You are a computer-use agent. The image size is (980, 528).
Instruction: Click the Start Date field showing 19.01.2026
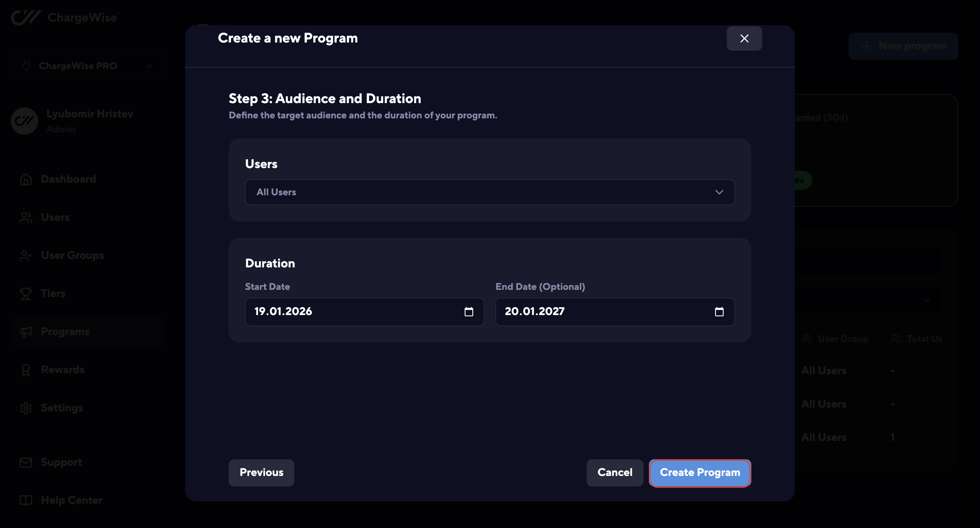(342, 312)
